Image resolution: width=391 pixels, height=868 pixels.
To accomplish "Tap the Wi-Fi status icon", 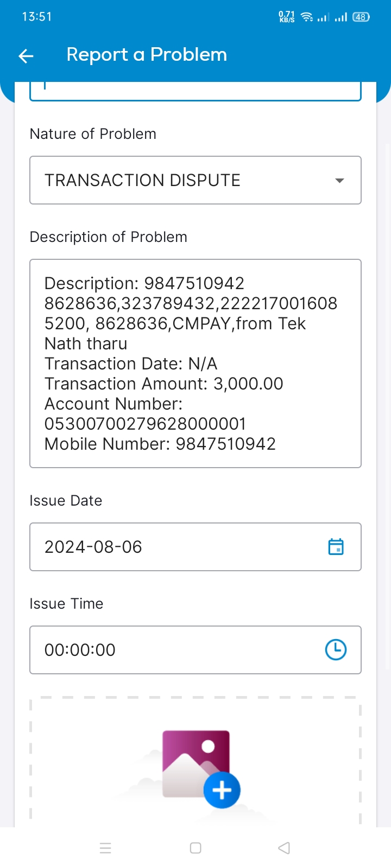I will (307, 17).
